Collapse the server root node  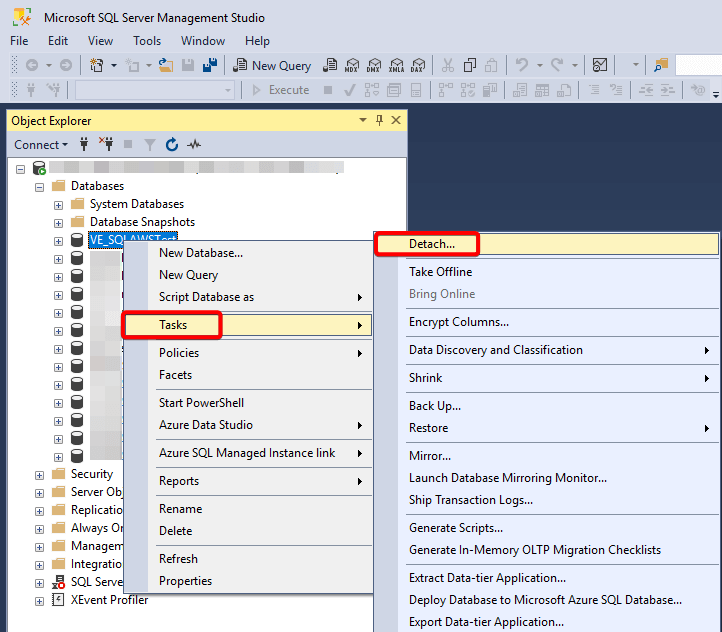(20, 169)
